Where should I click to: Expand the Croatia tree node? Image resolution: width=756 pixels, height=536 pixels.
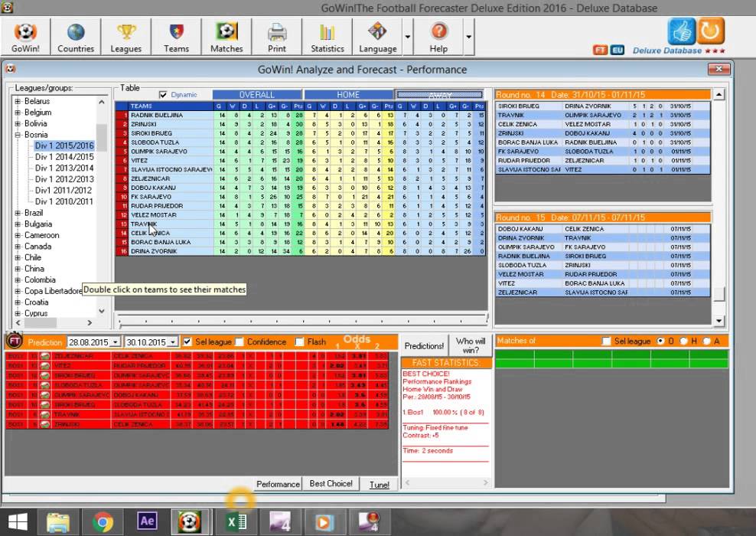(x=18, y=302)
